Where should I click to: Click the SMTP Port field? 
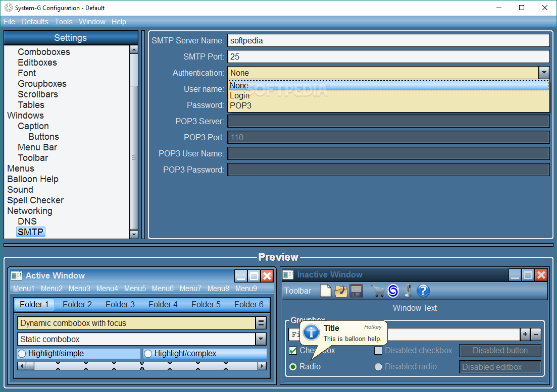388,57
